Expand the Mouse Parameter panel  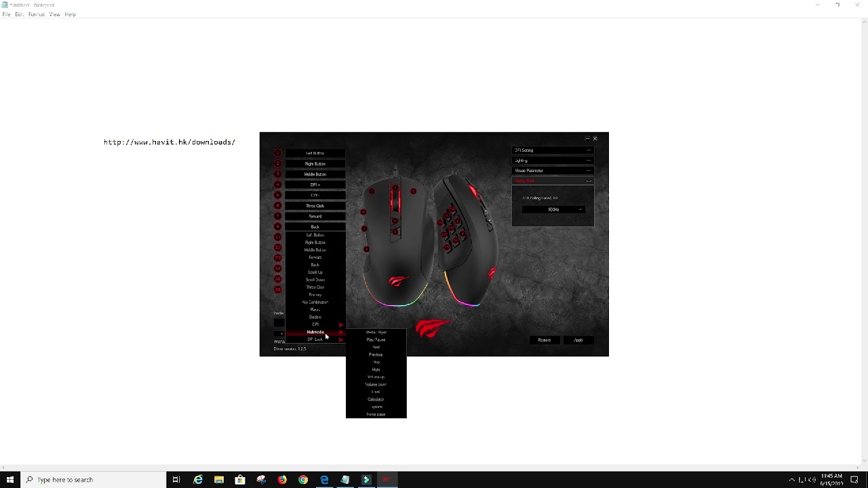tap(553, 171)
